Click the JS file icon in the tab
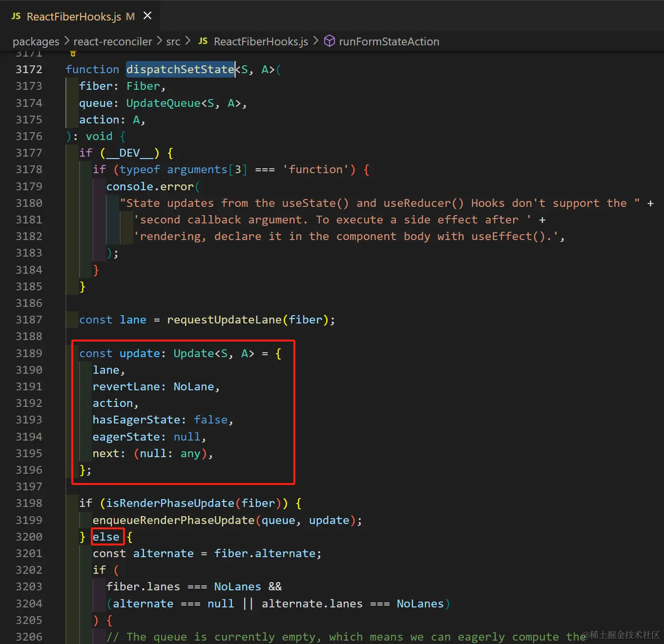Screen dimensions: 664x644 (x=16, y=16)
